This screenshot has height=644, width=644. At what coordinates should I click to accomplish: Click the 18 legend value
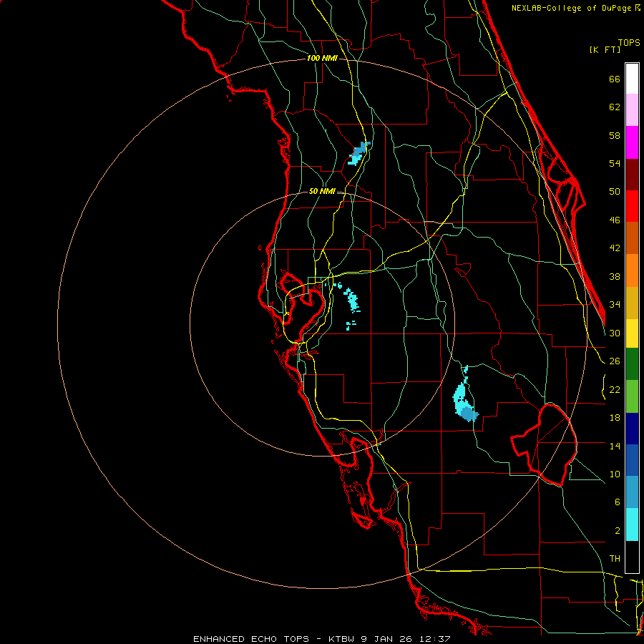coord(615,418)
